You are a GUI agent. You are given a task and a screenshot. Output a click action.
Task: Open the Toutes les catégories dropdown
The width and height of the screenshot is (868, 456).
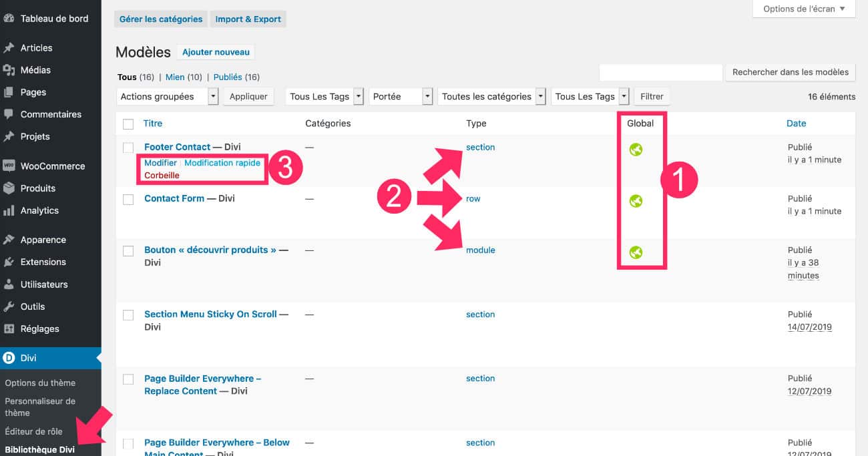(x=491, y=96)
